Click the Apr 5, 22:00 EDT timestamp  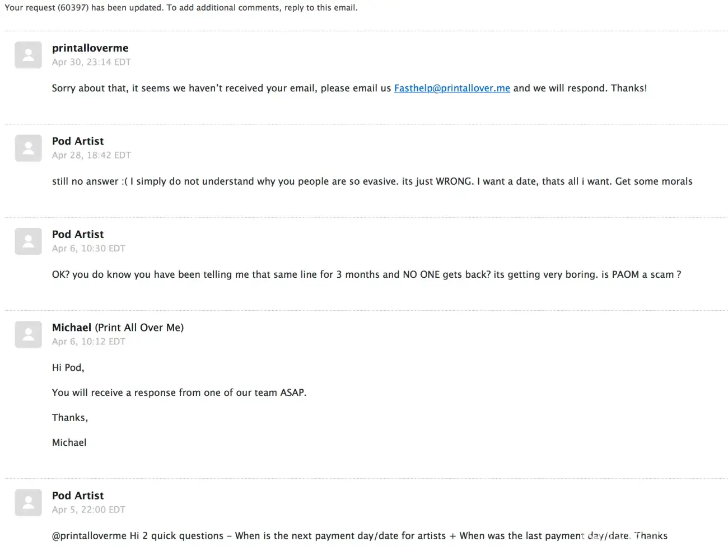(88, 510)
